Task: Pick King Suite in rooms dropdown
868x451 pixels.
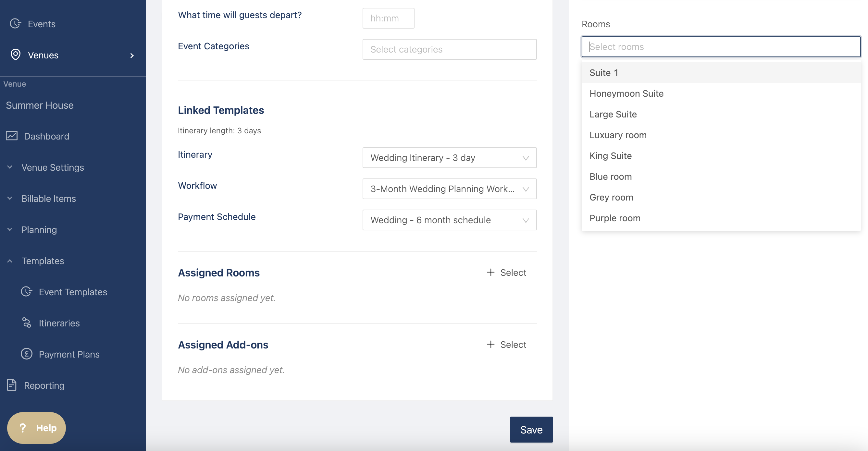Action: [x=610, y=156]
